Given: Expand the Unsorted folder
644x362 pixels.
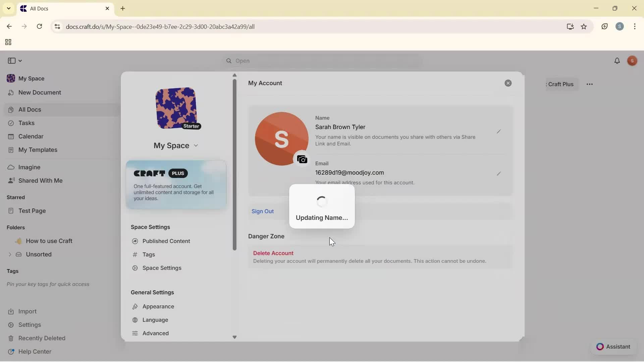Looking at the screenshot, I should [x=10, y=254].
